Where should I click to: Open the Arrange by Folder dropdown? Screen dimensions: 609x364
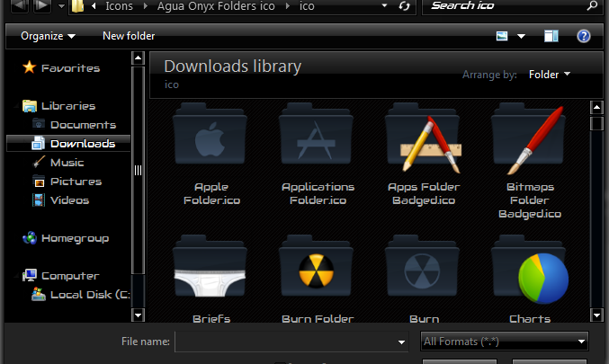click(550, 74)
